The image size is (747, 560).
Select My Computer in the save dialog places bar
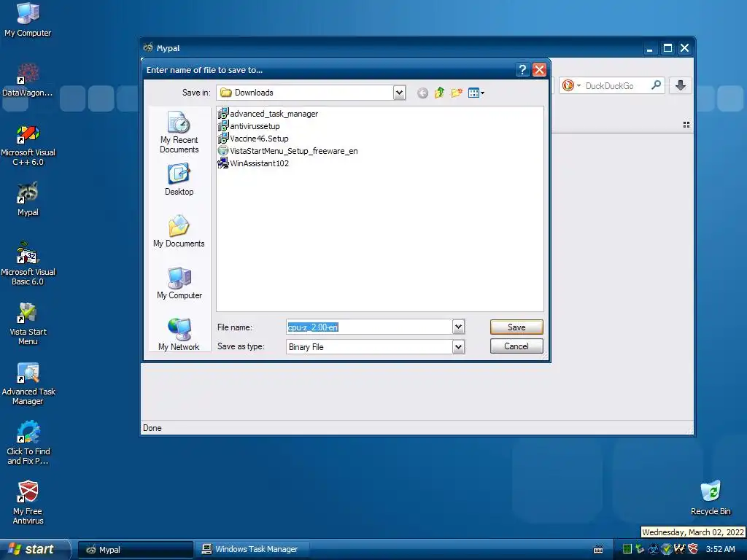179,284
